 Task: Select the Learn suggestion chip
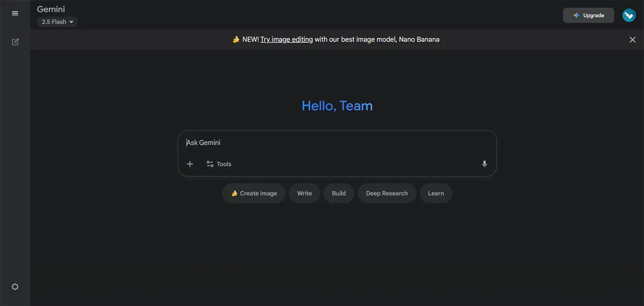point(435,193)
